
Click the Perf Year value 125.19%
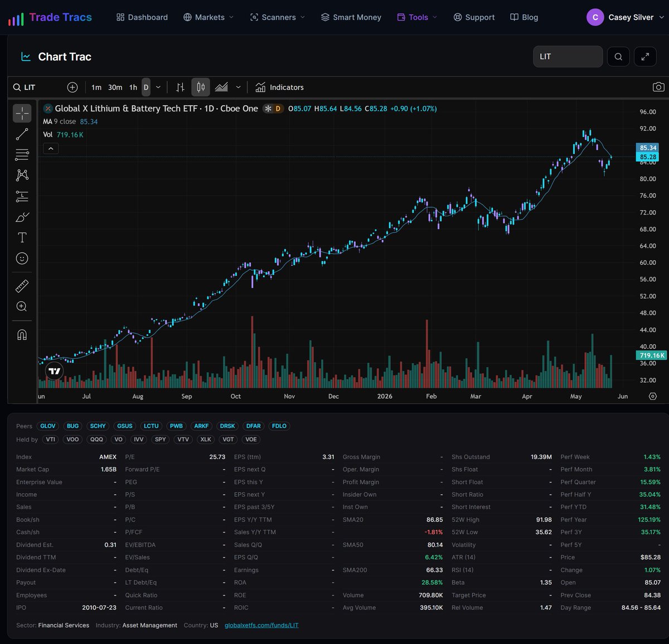(649, 520)
